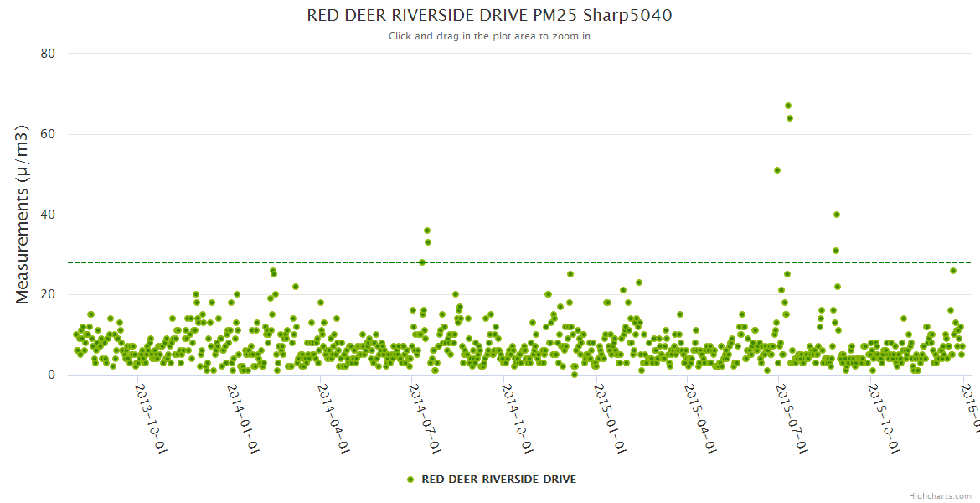The width and height of the screenshot is (980, 503).
Task: Click the green dashed threshold line
Action: tap(251, 262)
